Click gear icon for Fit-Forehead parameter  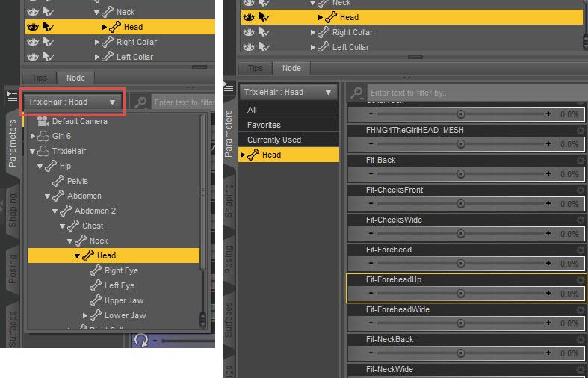580,250
